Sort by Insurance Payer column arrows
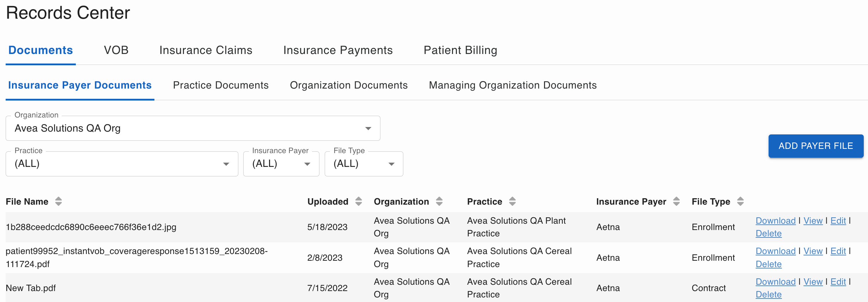868x302 pixels. tap(676, 201)
